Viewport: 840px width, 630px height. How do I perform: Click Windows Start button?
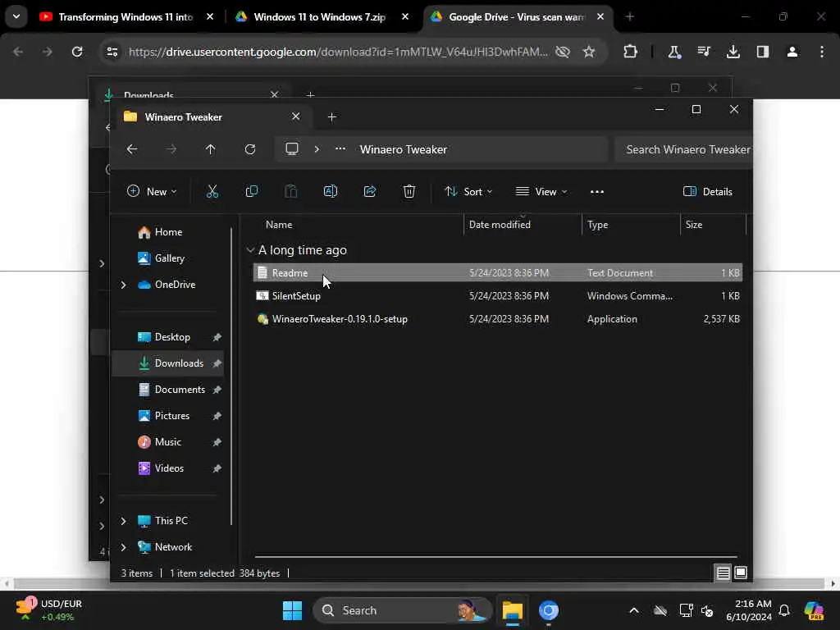(293, 610)
